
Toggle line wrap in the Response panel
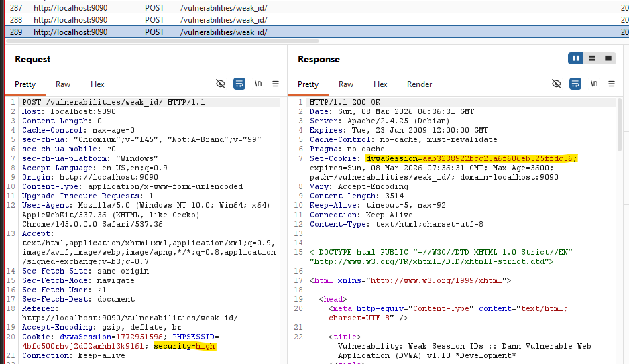tap(575, 84)
